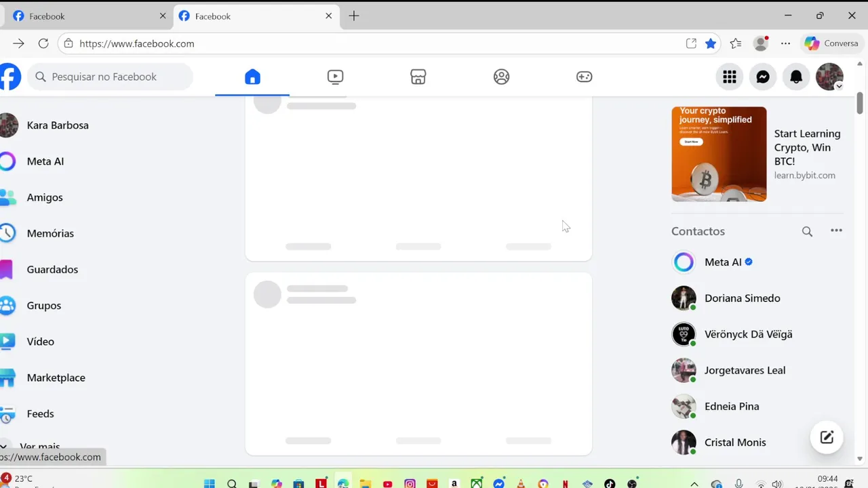Open Marketplace in left sidebar
The width and height of the screenshot is (868, 488).
[56, 378]
